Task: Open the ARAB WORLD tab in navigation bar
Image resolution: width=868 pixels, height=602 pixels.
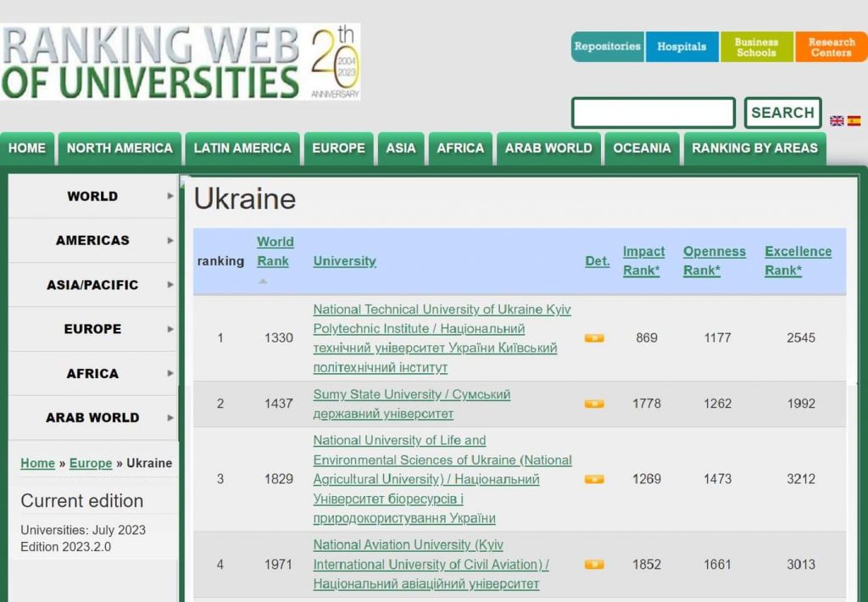Action: [548, 148]
